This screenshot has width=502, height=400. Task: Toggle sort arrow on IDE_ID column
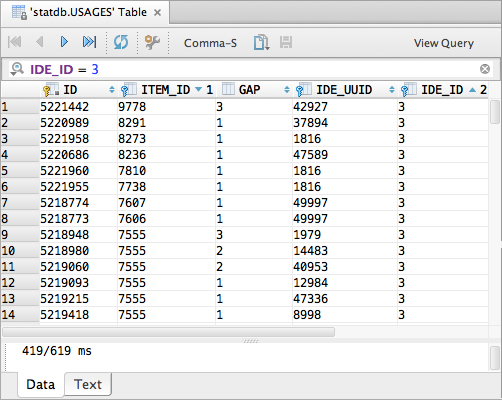point(472,89)
